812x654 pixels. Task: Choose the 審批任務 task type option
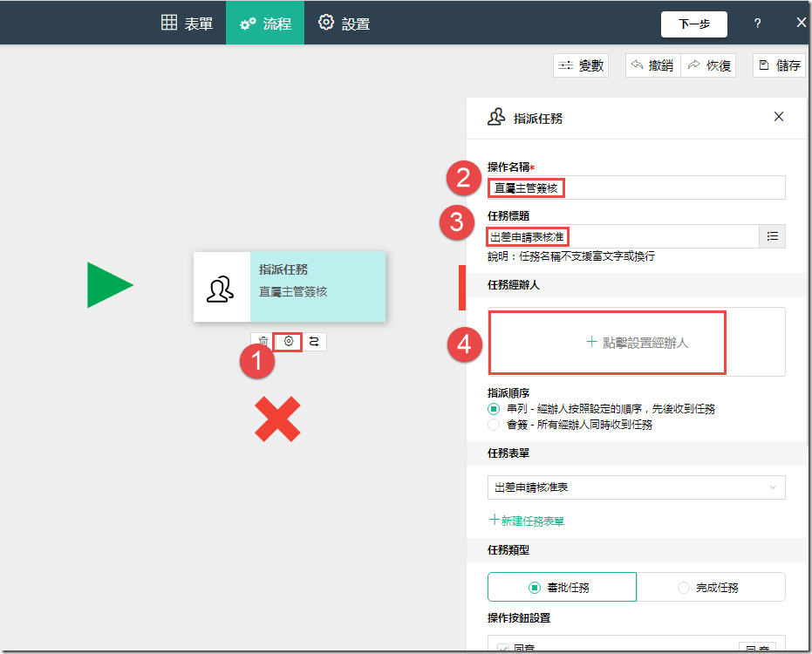(562, 588)
